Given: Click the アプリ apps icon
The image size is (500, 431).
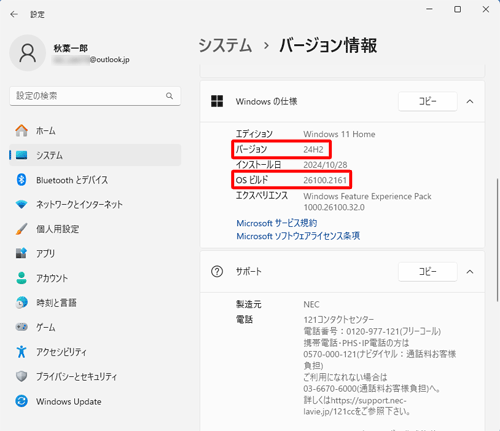Looking at the screenshot, I should [x=22, y=253].
